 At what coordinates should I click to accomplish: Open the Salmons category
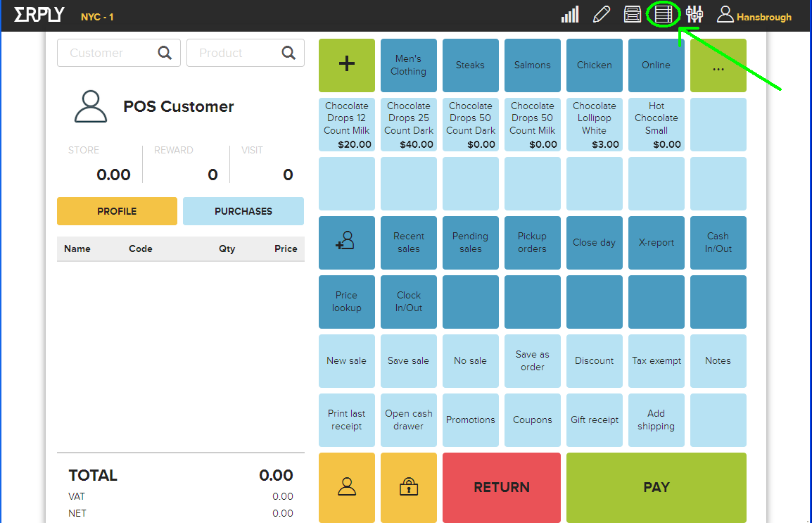coord(533,65)
